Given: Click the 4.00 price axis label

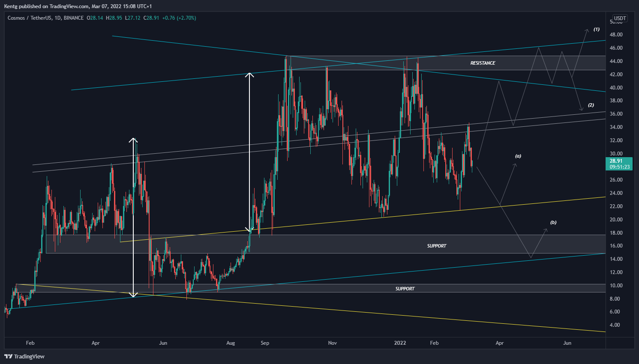Looking at the screenshot, I should point(615,325).
